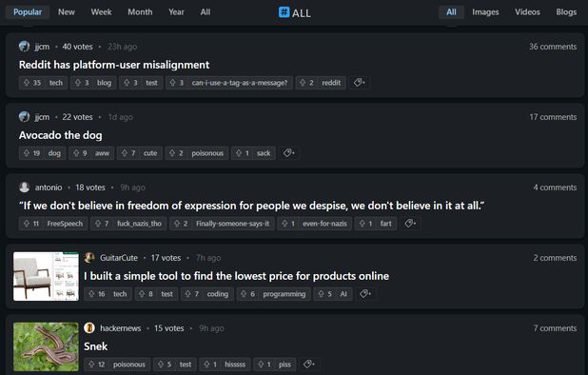
Task: Upvote the fuck_nazis_tho tag
Action: (x=98, y=224)
